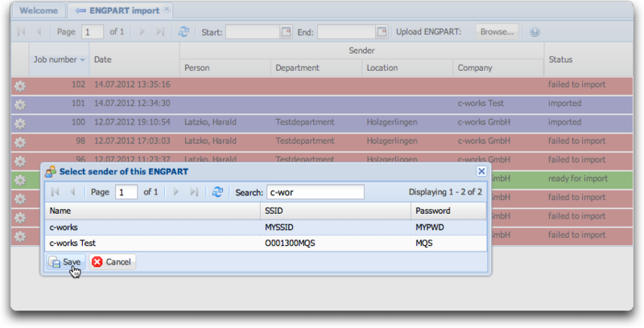The image size is (644, 328).
Task: Click the Search field containing c-wor
Action: 316,192
